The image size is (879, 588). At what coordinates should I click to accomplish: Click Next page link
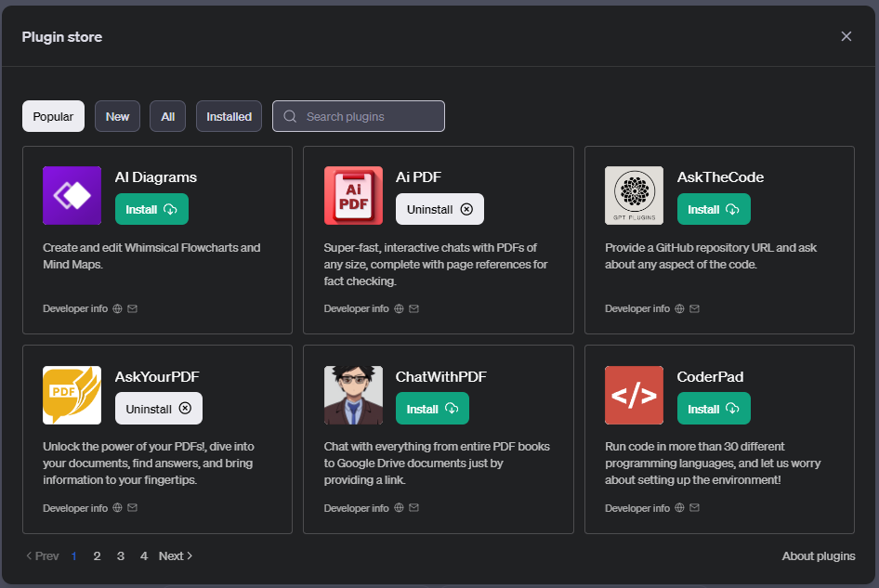point(176,556)
